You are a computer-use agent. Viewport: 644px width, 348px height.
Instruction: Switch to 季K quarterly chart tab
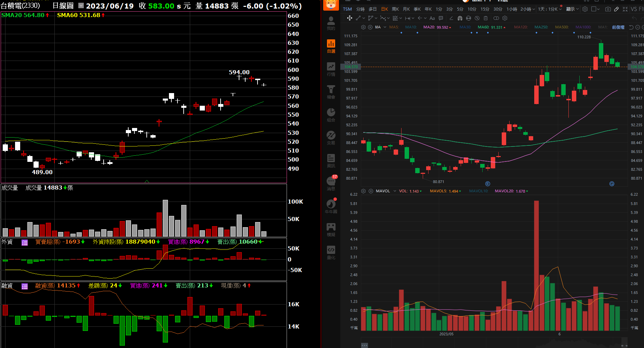coord(417,9)
